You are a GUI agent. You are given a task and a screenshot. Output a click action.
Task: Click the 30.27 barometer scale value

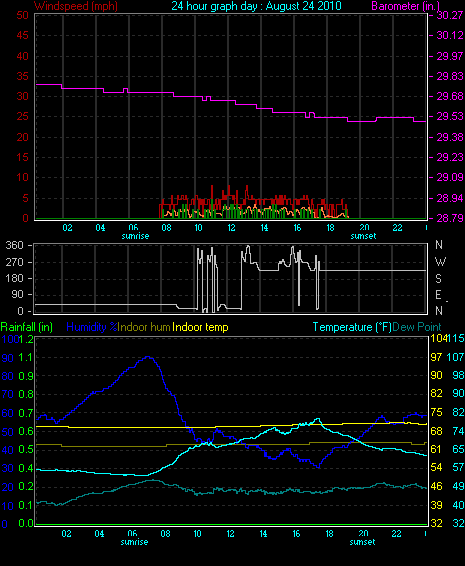[450, 15]
